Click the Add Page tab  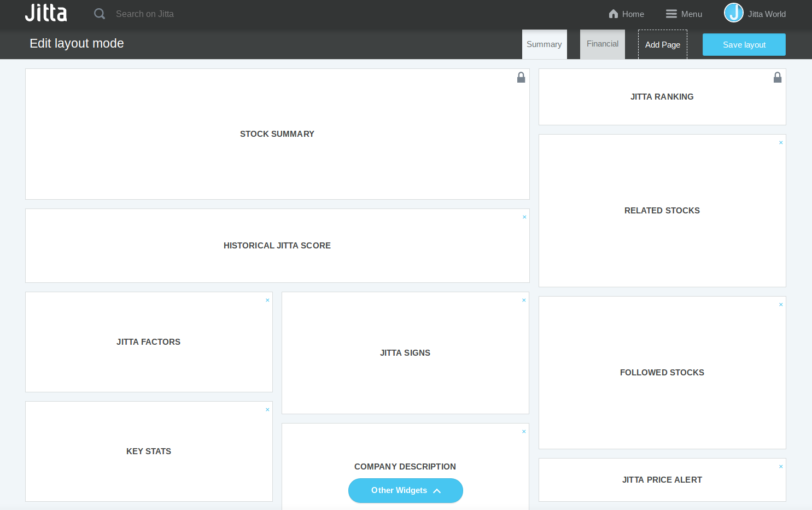pyautogui.click(x=662, y=45)
